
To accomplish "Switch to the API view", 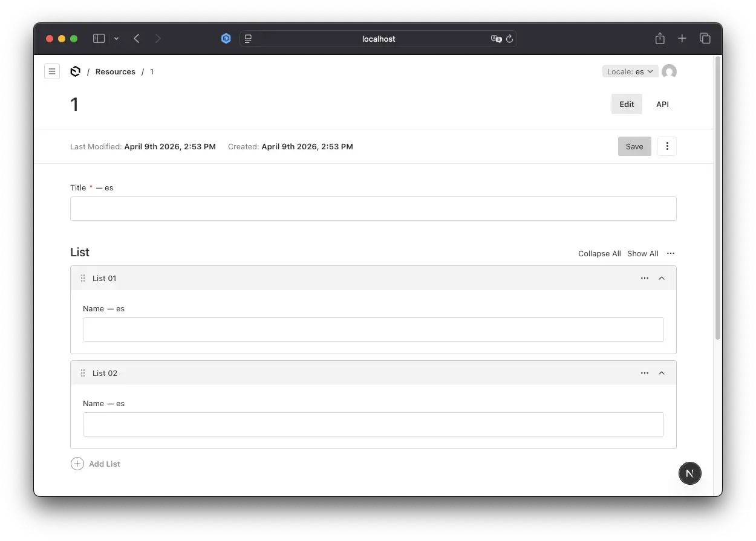I will (x=662, y=103).
